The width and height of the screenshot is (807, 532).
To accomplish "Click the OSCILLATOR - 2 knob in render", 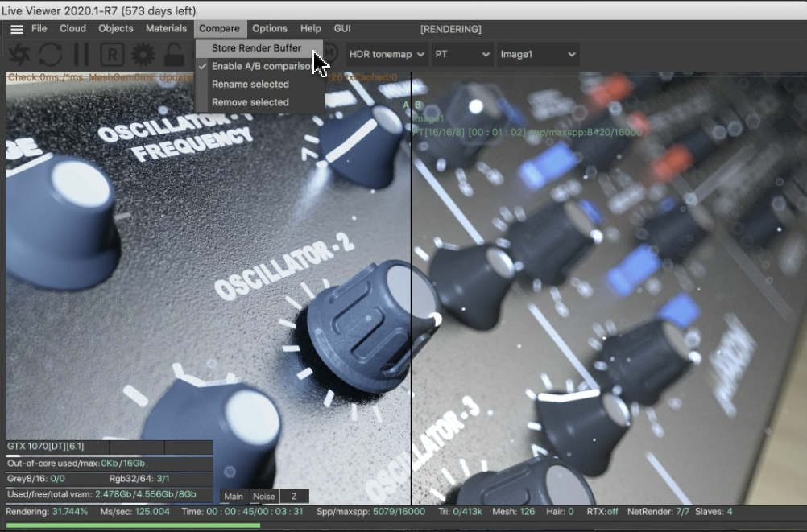I will 375,327.
